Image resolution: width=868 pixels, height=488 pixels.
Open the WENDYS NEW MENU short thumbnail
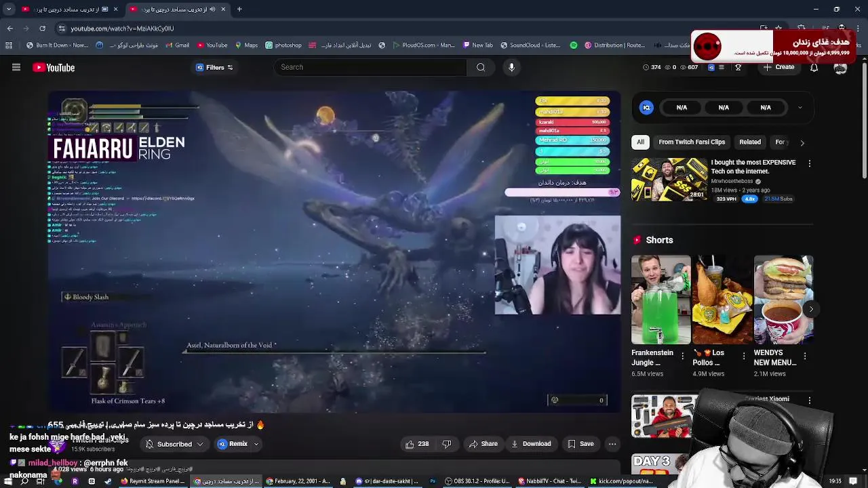(x=783, y=300)
